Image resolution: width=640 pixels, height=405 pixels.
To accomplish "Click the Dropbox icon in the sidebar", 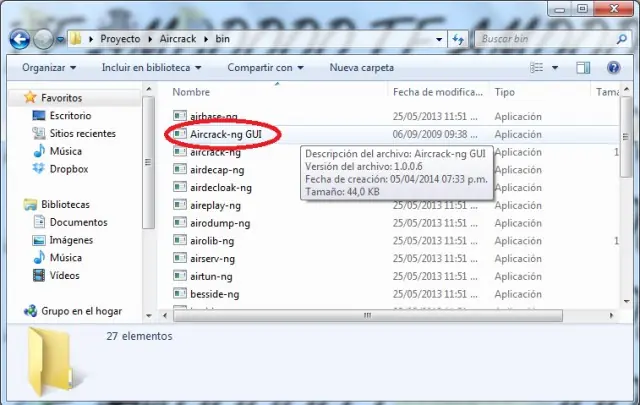I will [x=39, y=169].
